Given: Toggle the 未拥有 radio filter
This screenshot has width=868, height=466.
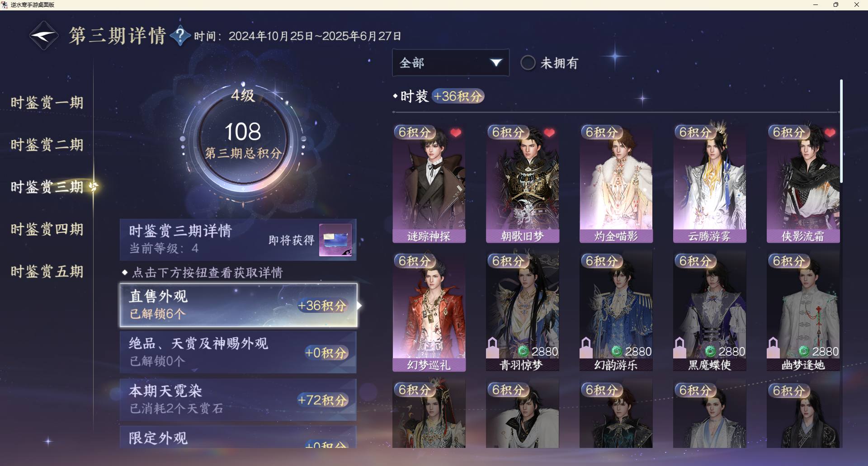Looking at the screenshot, I should pos(528,63).
